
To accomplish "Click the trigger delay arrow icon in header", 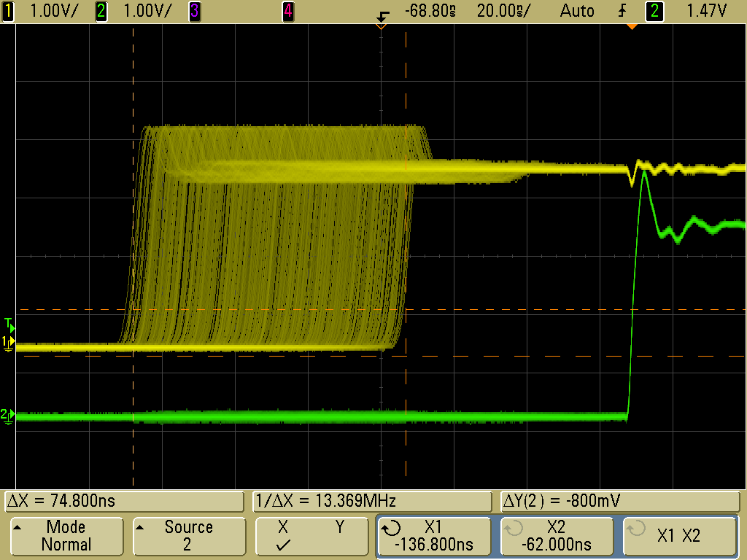I will (x=382, y=16).
